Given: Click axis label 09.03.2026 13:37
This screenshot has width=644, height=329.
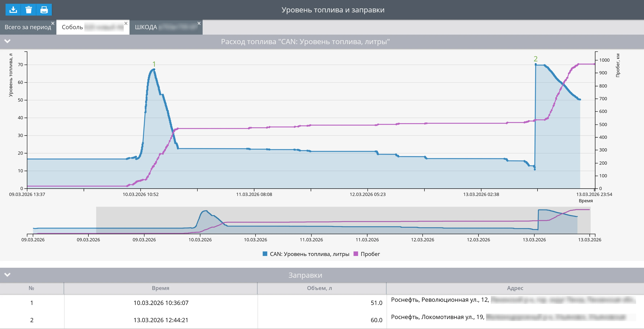Looking at the screenshot, I should tap(27, 194).
